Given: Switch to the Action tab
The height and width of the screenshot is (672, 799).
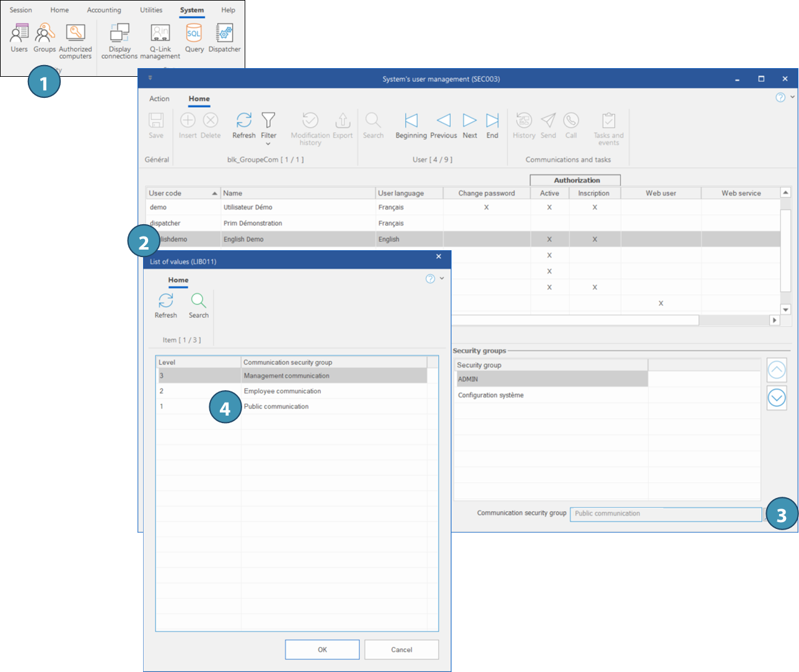Looking at the screenshot, I should point(159,99).
